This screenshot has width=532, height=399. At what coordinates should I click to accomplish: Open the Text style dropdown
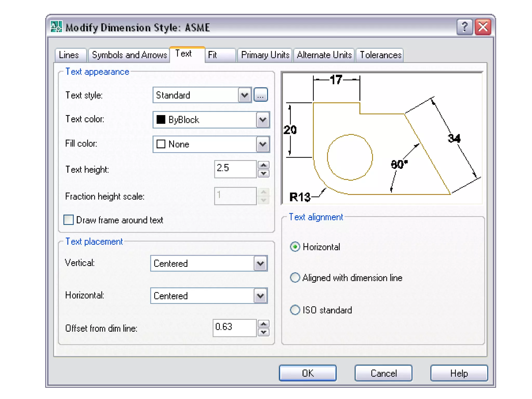click(x=244, y=95)
